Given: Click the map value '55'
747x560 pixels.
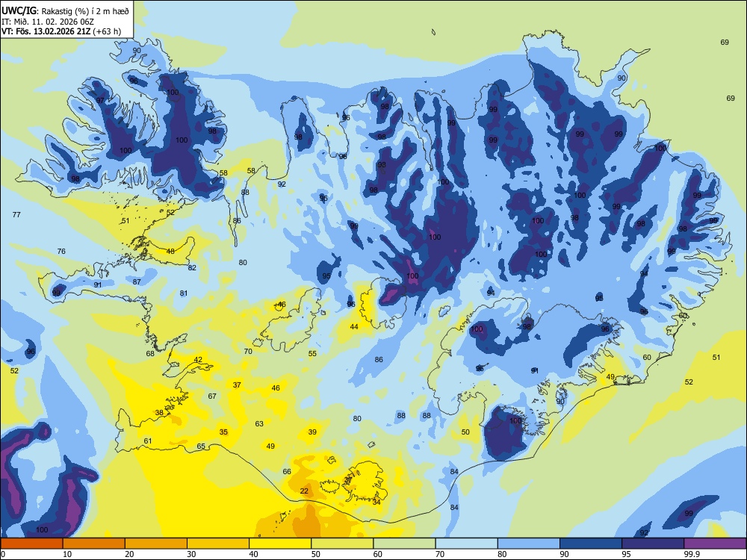Looking at the screenshot, I should (312, 353).
